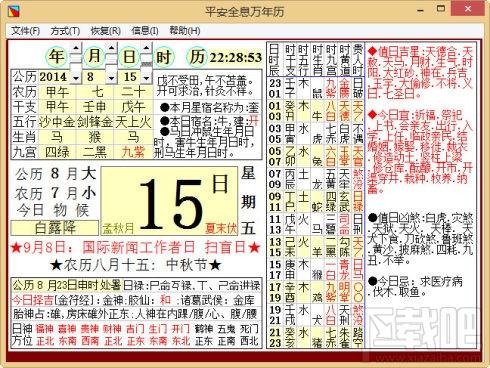Click the 01-03 癸丑 hour row
The width and height of the screenshot is (490, 368).
click(x=316, y=111)
